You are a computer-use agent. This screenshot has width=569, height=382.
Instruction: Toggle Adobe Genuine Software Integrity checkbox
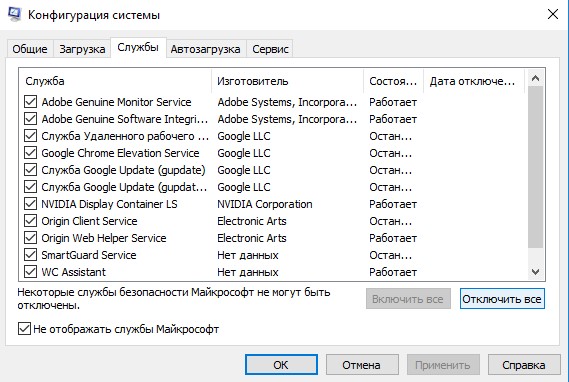coord(30,119)
